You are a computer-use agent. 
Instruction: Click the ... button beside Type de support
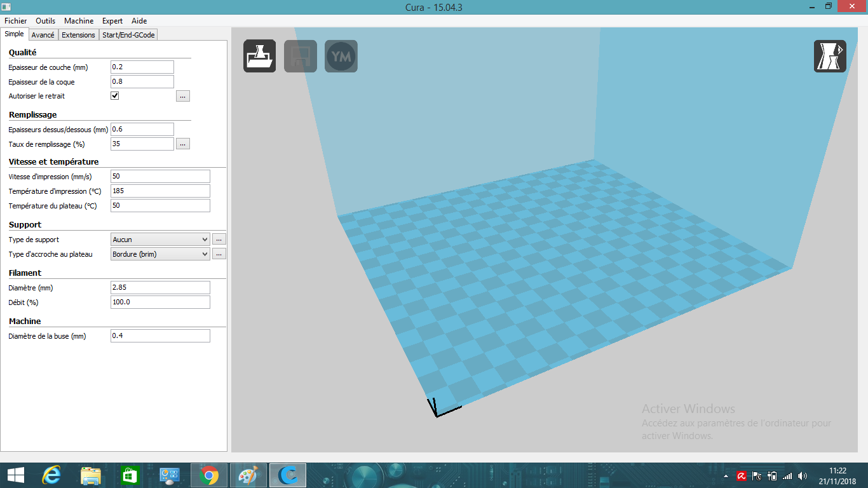pyautogui.click(x=219, y=240)
